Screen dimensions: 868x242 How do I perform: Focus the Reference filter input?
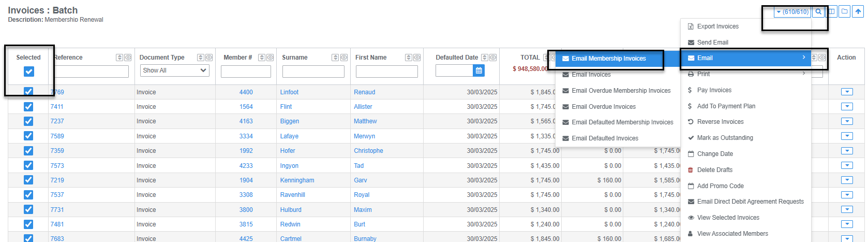pos(91,72)
